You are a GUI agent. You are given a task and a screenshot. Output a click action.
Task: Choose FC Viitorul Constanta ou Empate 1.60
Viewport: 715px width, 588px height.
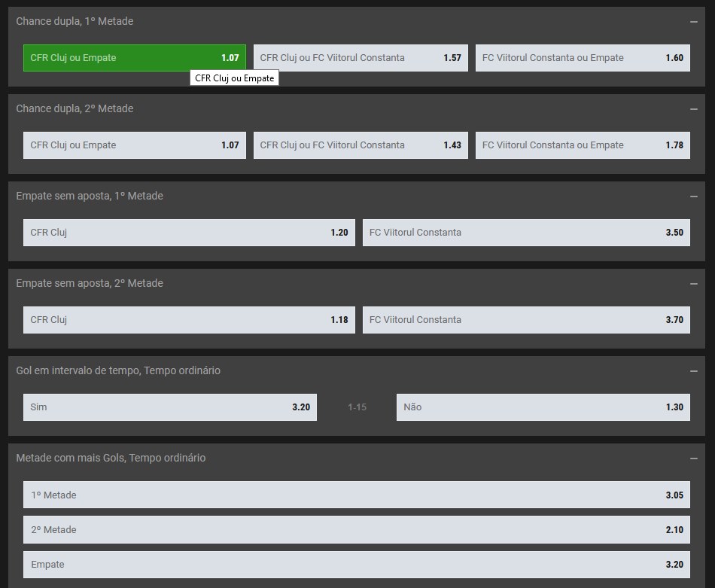click(x=583, y=58)
